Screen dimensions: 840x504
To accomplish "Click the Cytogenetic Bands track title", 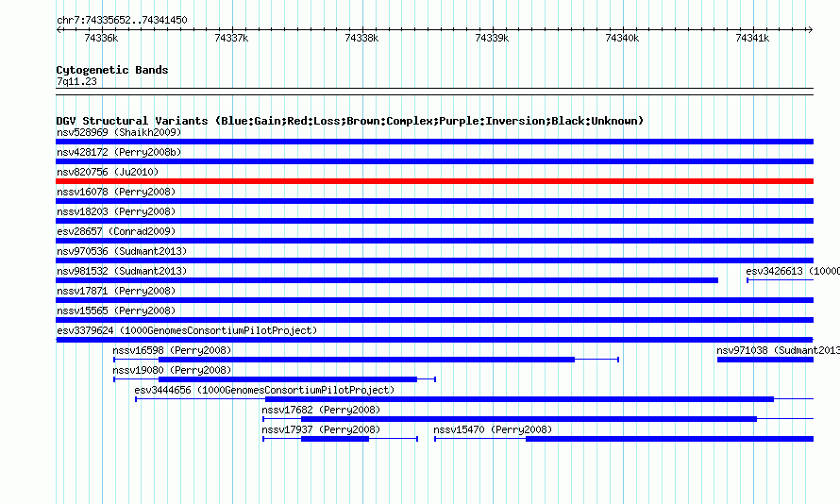I will pos(112,70).
